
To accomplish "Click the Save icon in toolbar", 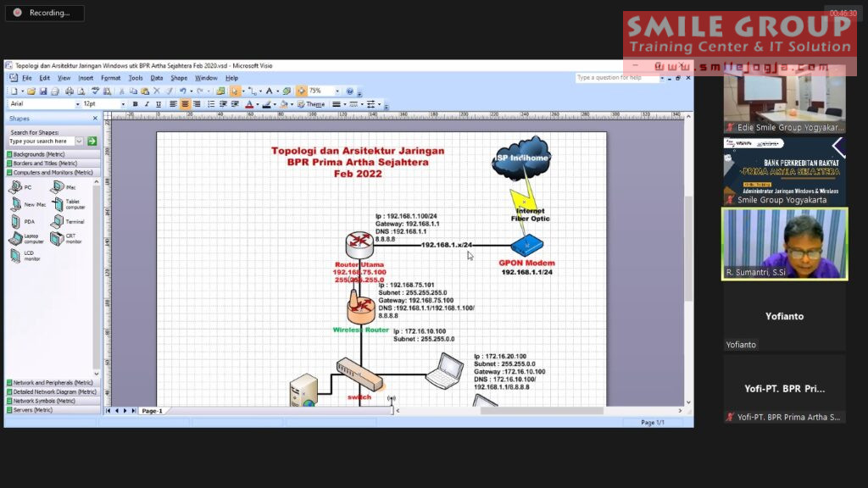I will coord(43,91).
